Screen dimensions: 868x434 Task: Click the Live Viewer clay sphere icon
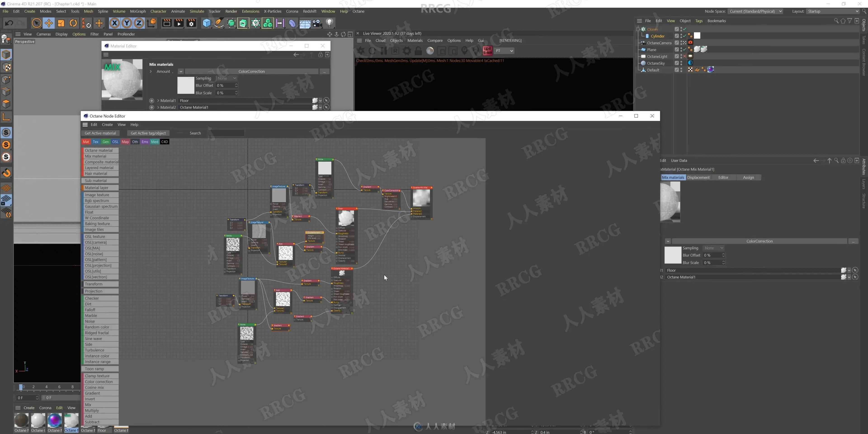[430, 51]
